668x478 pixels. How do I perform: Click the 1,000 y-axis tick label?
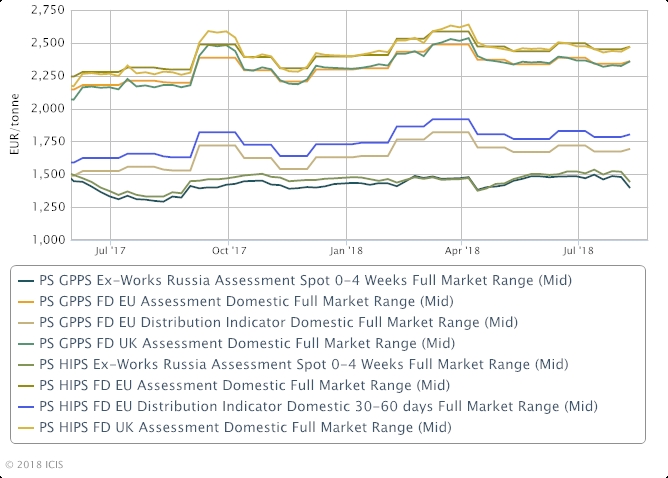48,240
